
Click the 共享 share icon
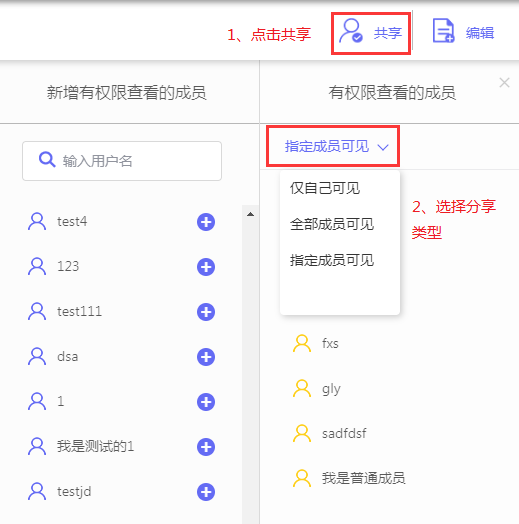click(x=351, y=31)
